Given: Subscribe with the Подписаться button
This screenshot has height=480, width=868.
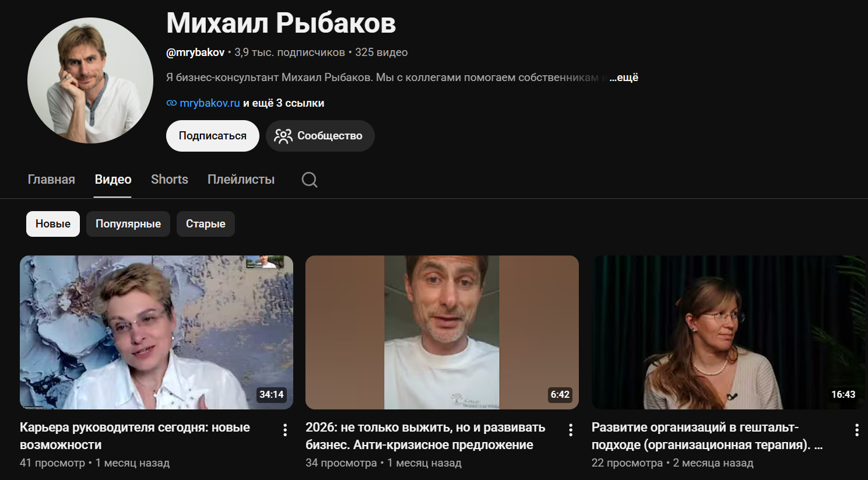Looking at the screenshot, I should tap(213, 136).
